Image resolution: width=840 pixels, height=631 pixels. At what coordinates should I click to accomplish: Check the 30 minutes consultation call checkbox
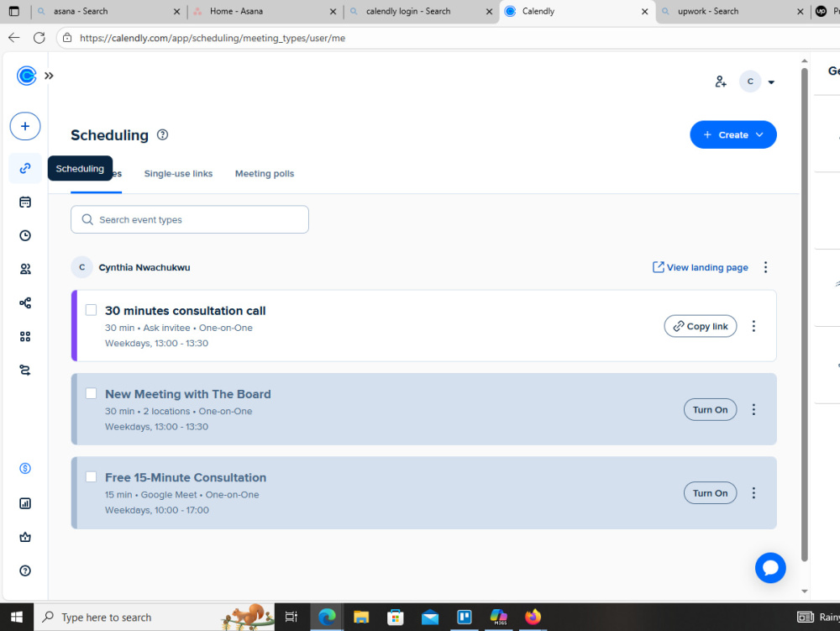tap(91, 310)
